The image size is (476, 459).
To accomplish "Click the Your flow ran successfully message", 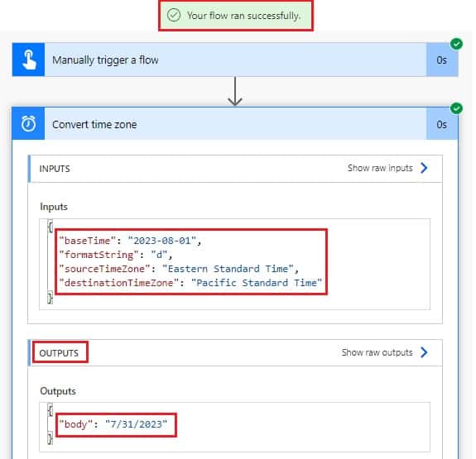I will tap(243, 16).
